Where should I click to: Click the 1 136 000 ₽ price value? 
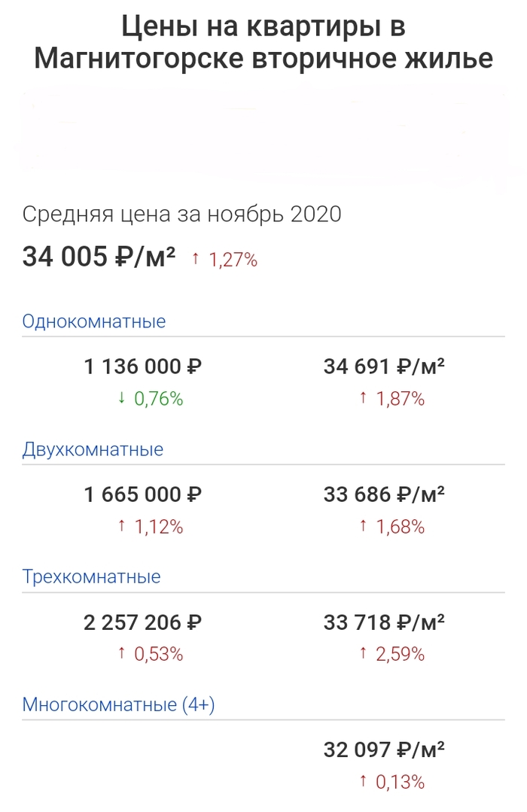click(143, 367)
